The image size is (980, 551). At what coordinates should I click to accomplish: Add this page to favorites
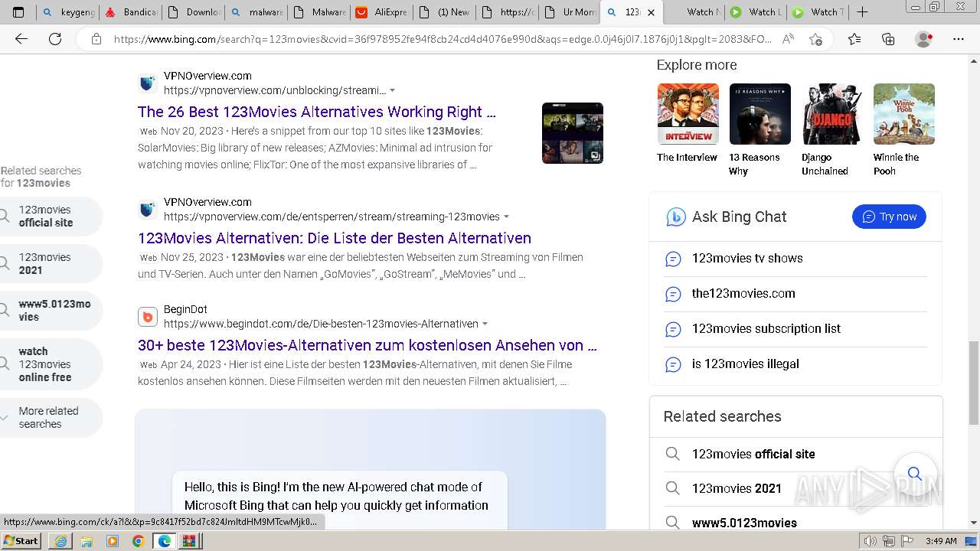point(815,39)
